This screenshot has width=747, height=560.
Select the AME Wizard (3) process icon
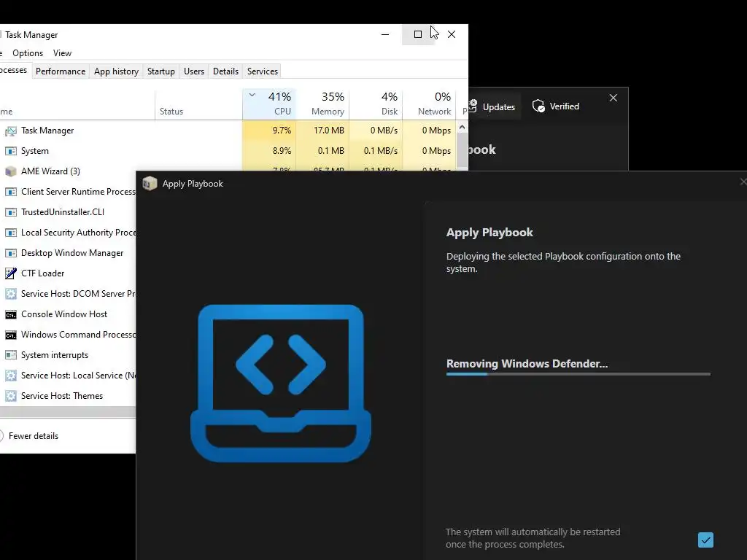pyautogui.click(x=10, y=171)
